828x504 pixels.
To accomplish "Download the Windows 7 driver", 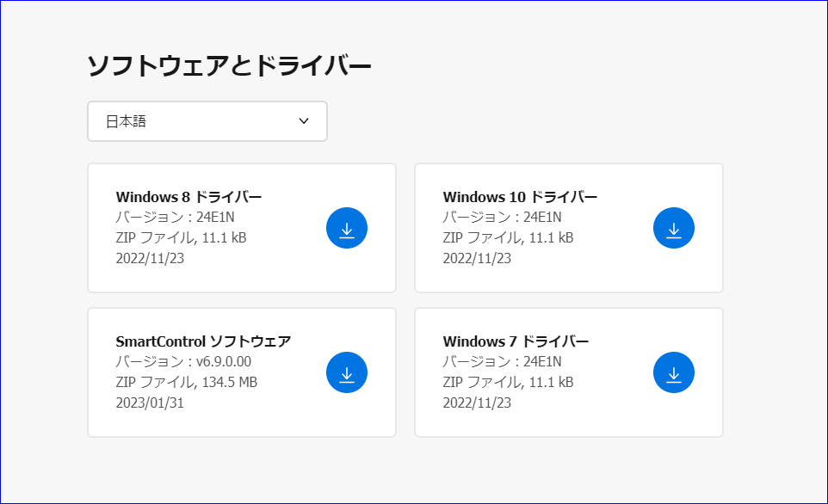I will click(673, 372).
